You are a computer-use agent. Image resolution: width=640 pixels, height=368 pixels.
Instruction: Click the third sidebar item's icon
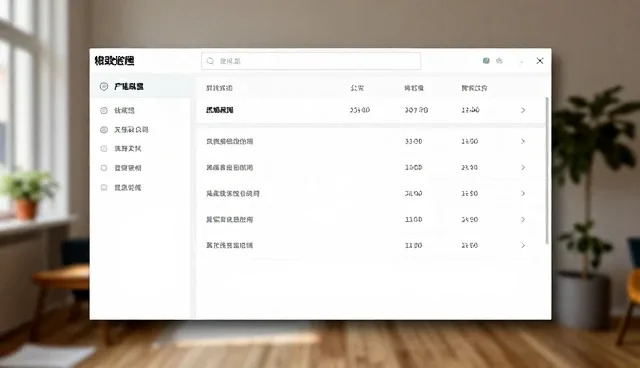point(104,130)
